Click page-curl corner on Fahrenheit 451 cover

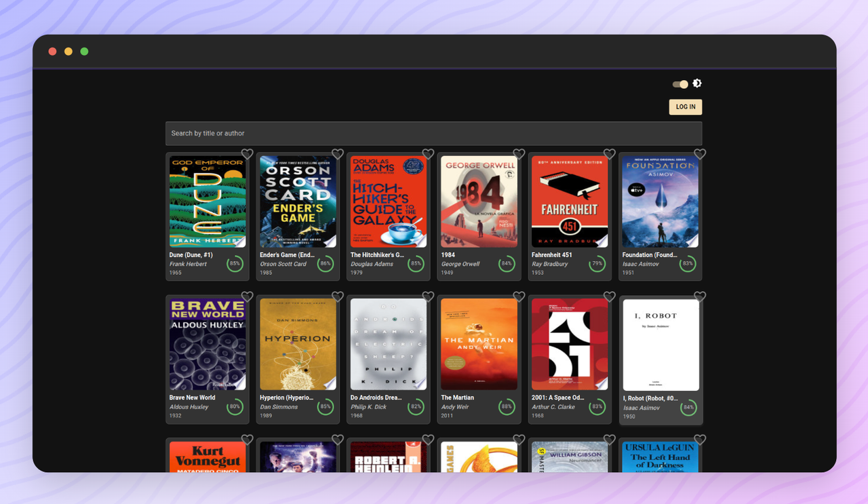[x=602, y=241]
